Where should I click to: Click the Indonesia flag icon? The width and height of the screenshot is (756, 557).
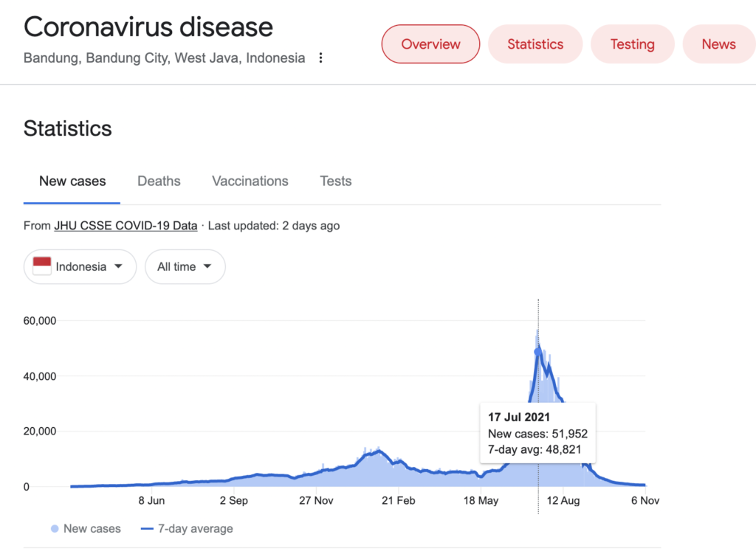tap(42, 266)
